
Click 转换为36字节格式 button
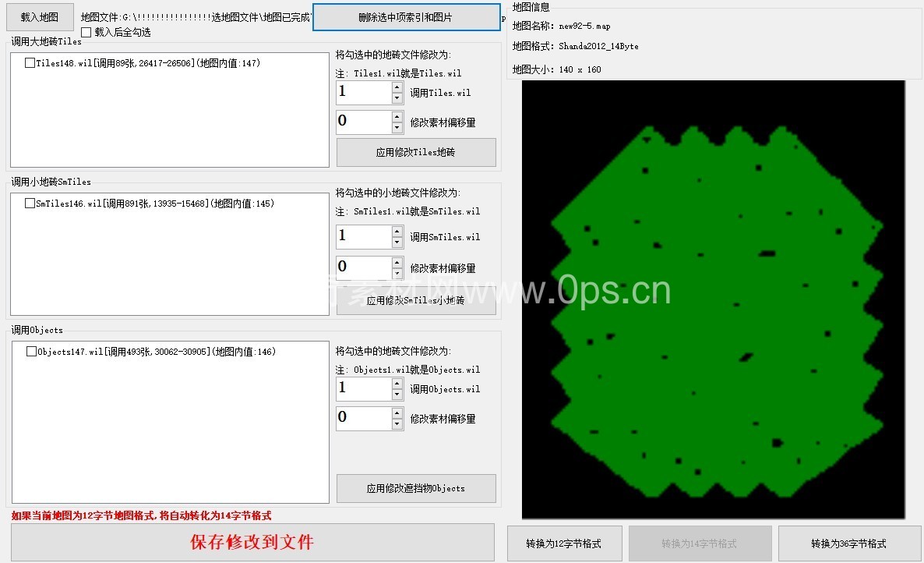(848, 544)
